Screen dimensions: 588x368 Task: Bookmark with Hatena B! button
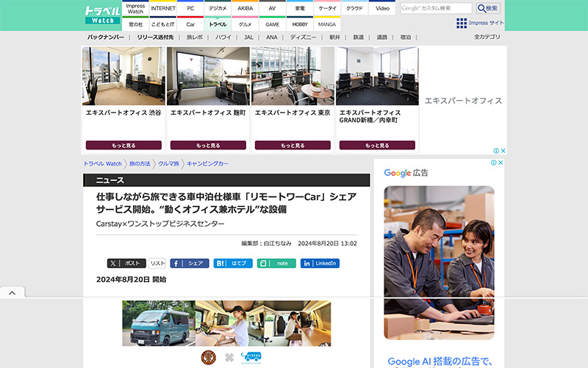[x=233, y=263]
